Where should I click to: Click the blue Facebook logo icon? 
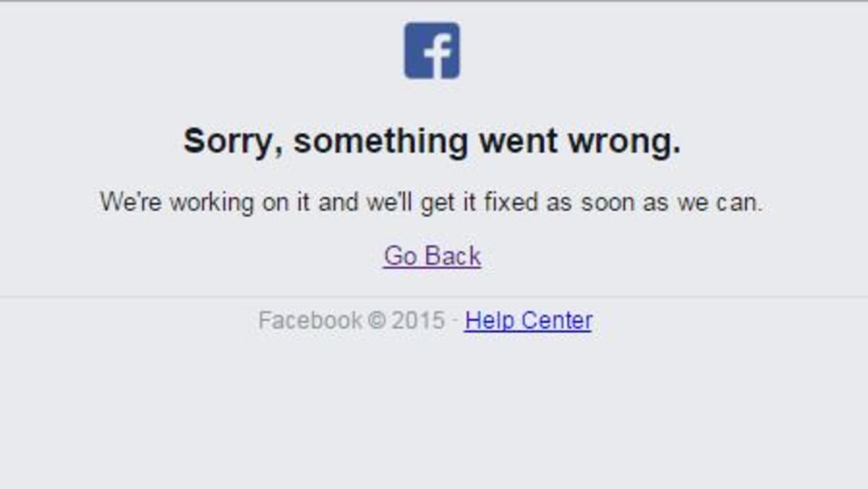point(432,51)
